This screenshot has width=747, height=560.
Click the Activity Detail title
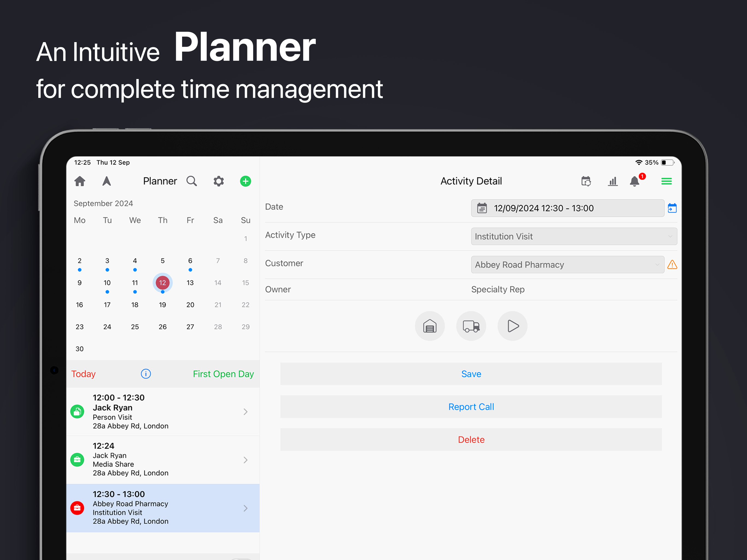tap(471, 181)
